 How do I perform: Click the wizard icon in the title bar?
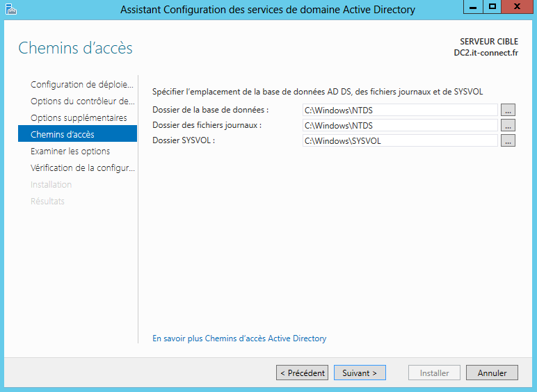[x=10, y=9]
